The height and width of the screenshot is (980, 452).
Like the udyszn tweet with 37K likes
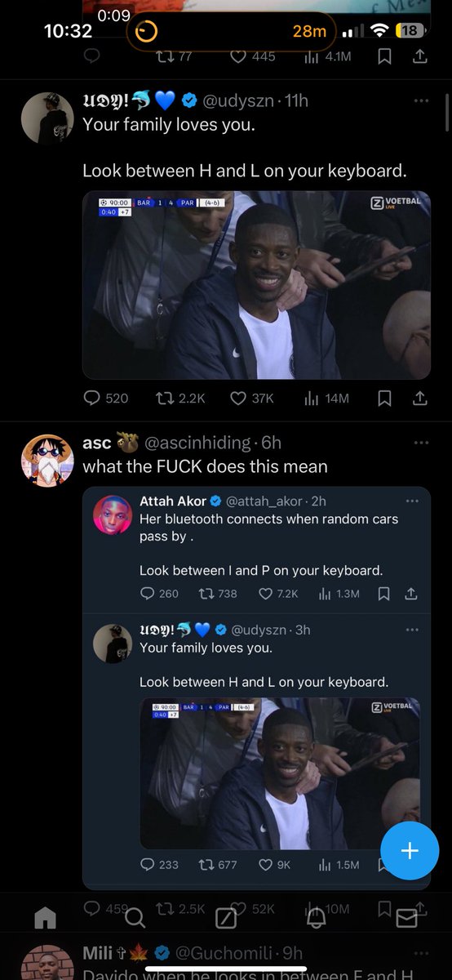[251, 399]
